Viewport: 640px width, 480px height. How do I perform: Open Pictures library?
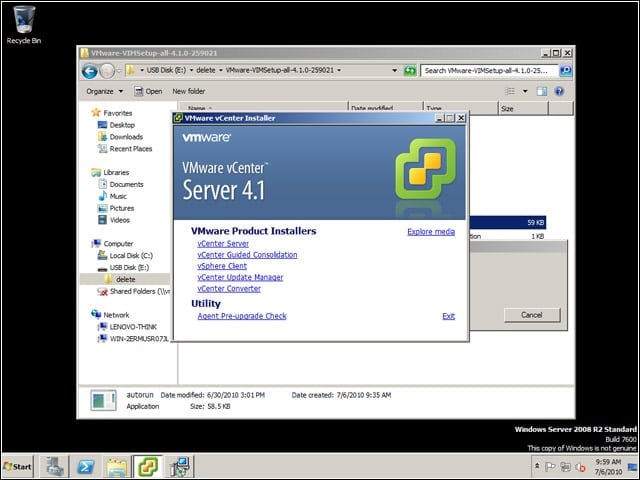116,208
